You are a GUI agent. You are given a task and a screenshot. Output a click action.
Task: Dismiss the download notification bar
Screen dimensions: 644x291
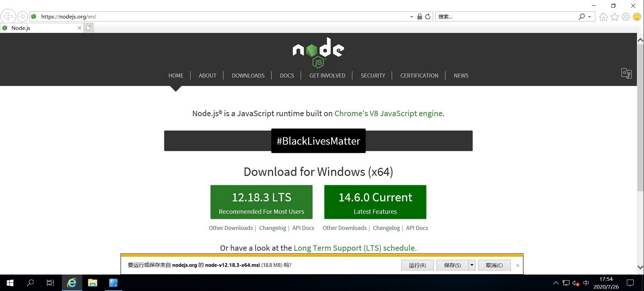click(x=518, y=265)
